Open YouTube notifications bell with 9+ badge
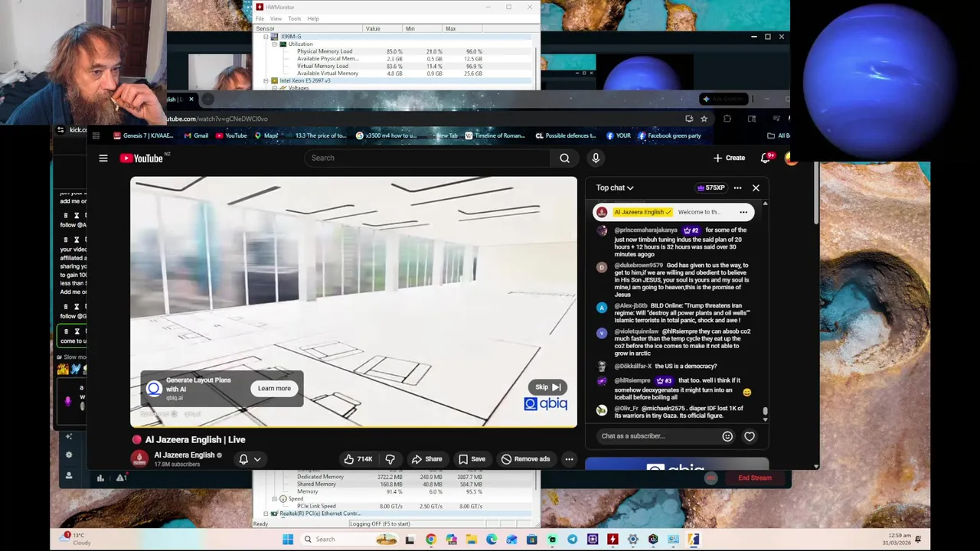 765,158
